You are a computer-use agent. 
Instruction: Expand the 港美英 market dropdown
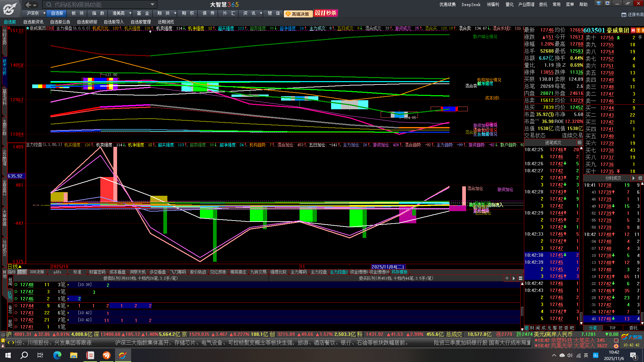[x=130, y=13]
